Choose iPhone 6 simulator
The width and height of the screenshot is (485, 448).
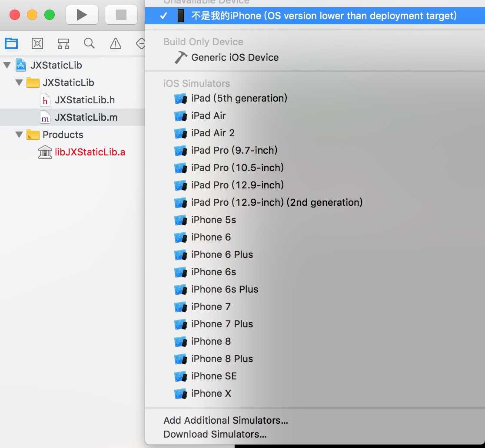(315, 237)
